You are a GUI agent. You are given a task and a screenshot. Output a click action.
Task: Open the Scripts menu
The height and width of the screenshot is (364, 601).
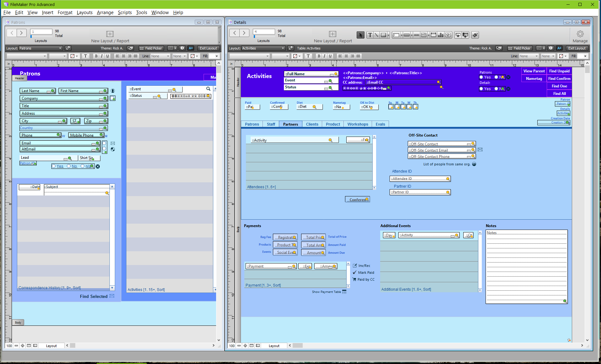(x=125, y=13)
